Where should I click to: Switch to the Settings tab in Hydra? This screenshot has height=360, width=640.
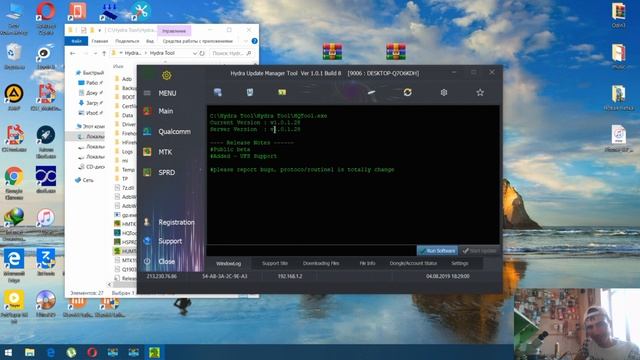click(x=460, y=264)
